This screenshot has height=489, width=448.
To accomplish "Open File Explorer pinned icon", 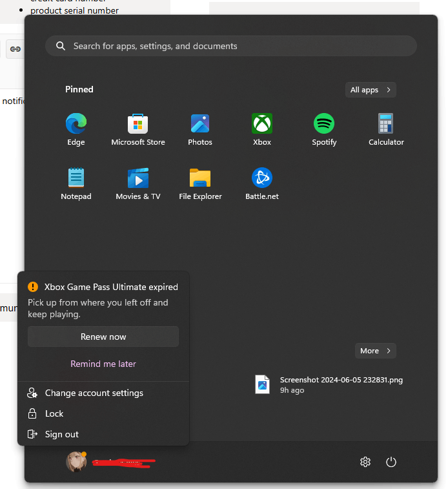I will [x=200, y=183].
